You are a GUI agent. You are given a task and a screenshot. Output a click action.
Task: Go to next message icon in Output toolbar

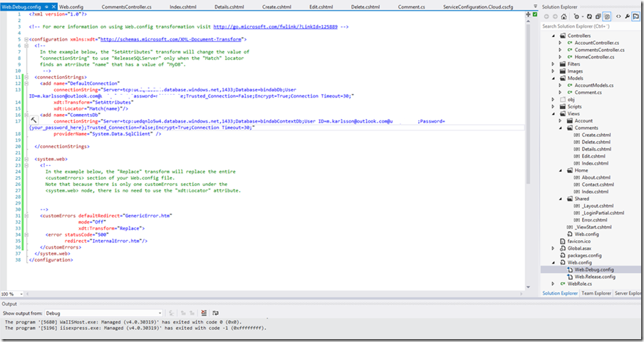[192, 313]
